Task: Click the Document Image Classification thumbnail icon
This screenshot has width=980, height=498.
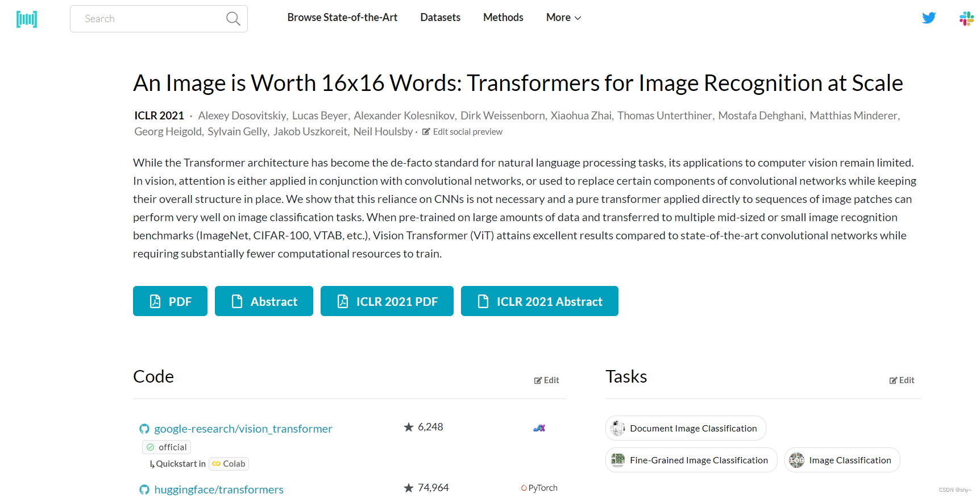Action: (617, 428)
